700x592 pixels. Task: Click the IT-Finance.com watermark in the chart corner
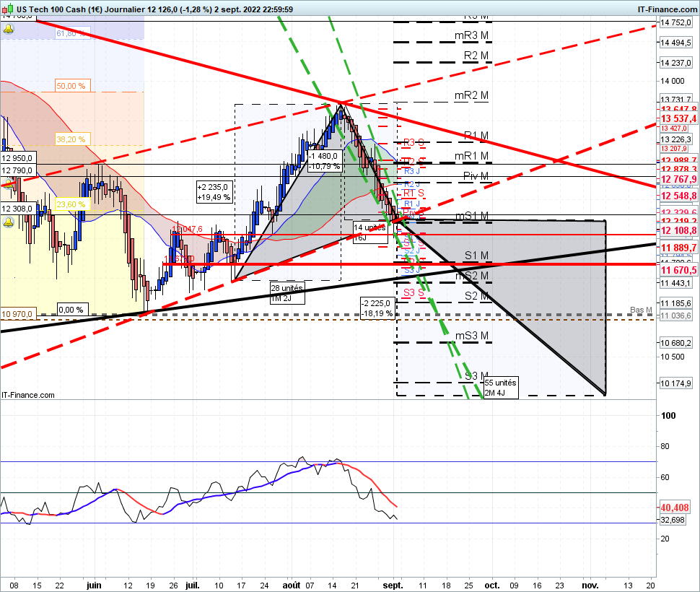click(x=27, y=395)
